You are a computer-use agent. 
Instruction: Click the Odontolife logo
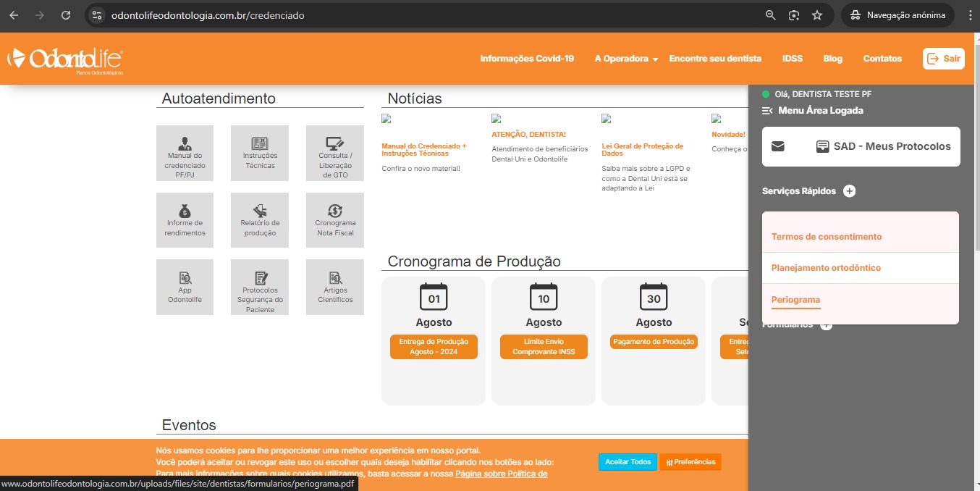pos(64,61)
